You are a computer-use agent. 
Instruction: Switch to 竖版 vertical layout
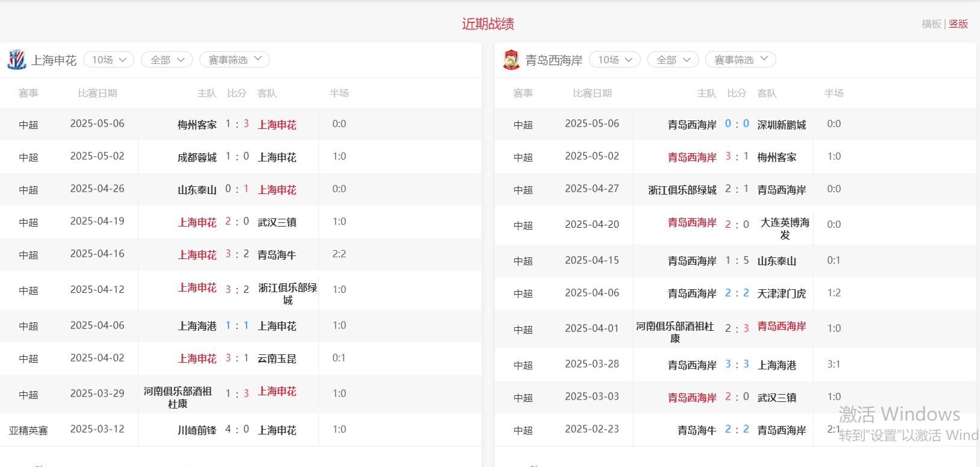pos(958,24)
